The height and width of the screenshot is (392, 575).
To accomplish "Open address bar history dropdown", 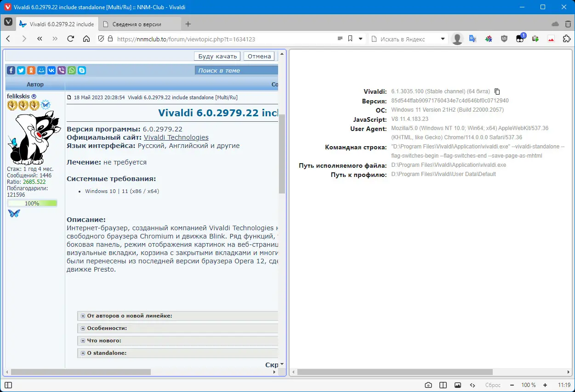I will point(361,39).
